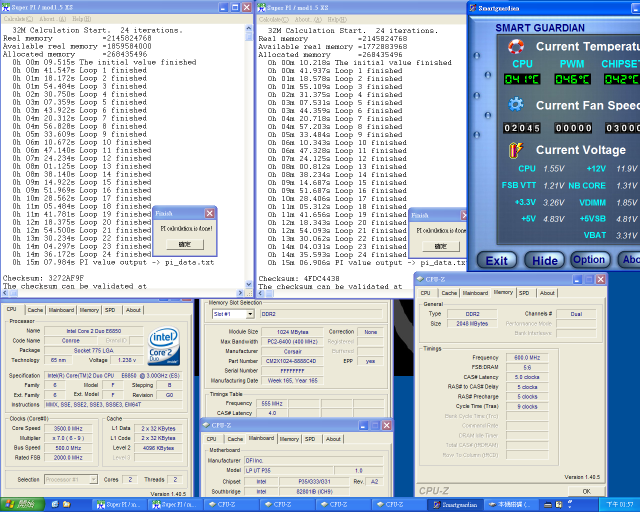Image resolution: width=640 pixels, height=512 pixels.
Task: Select CPU tab in CPU-Z Mainboard window
Action: (211, 439)
